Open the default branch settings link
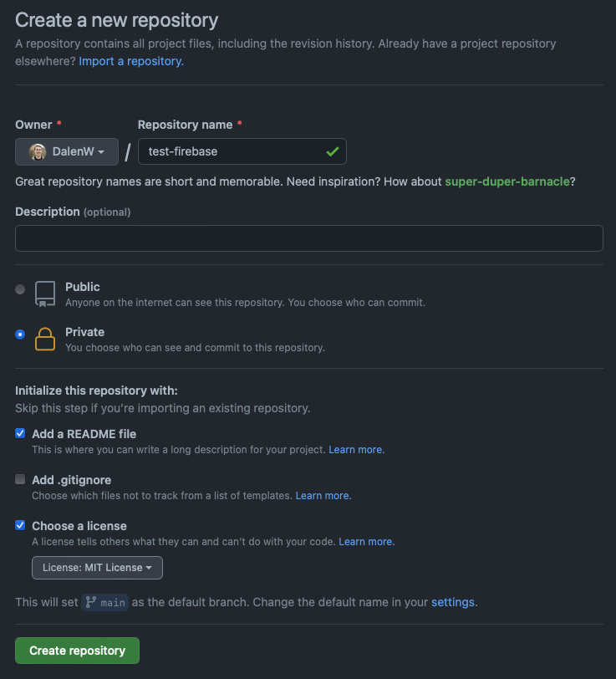 coord(453,602)
